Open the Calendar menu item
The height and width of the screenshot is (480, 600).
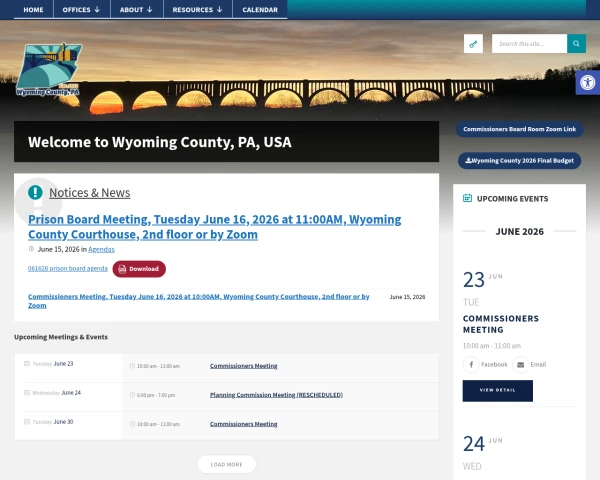point(260,10)
